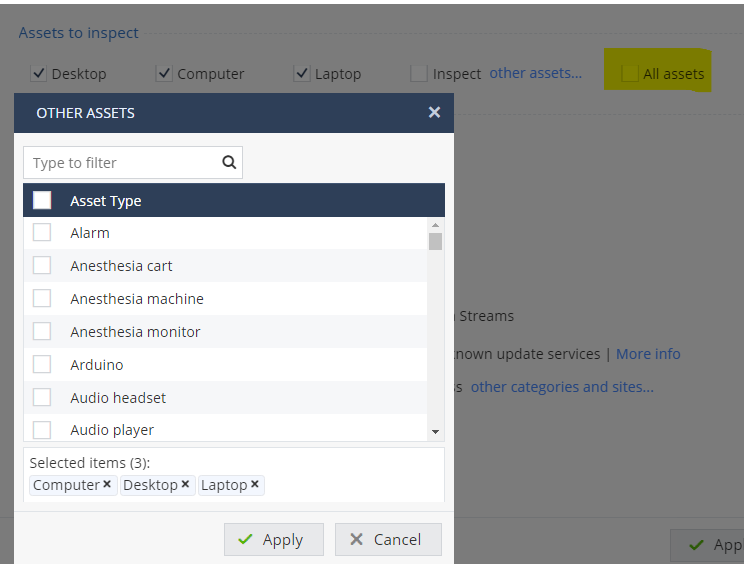This screenshot has height=564, width=744.
Task: Click the Selected items (3) label
Action: (x=90, y=462)
